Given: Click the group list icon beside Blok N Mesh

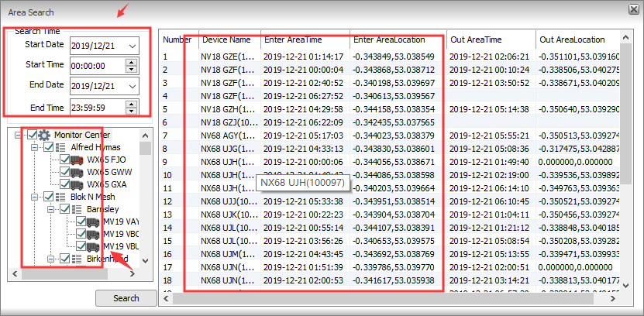Looking at the screenshot, I should click(60, 197).
